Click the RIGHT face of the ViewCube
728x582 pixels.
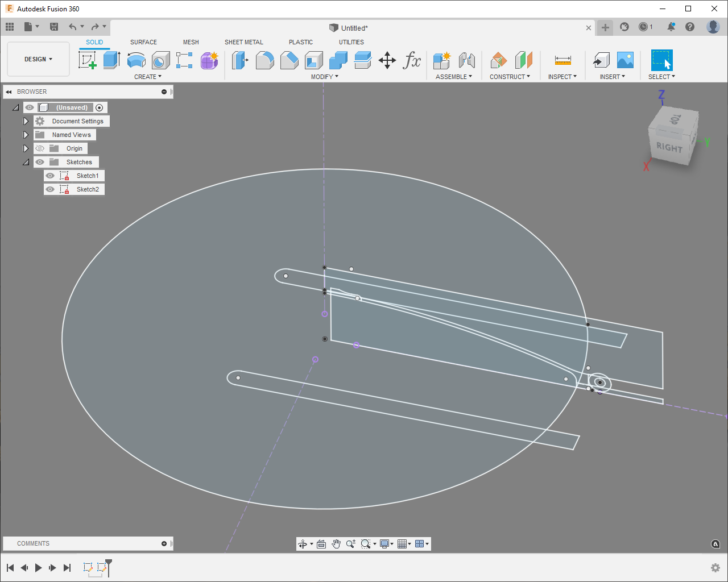coord(669,148)
